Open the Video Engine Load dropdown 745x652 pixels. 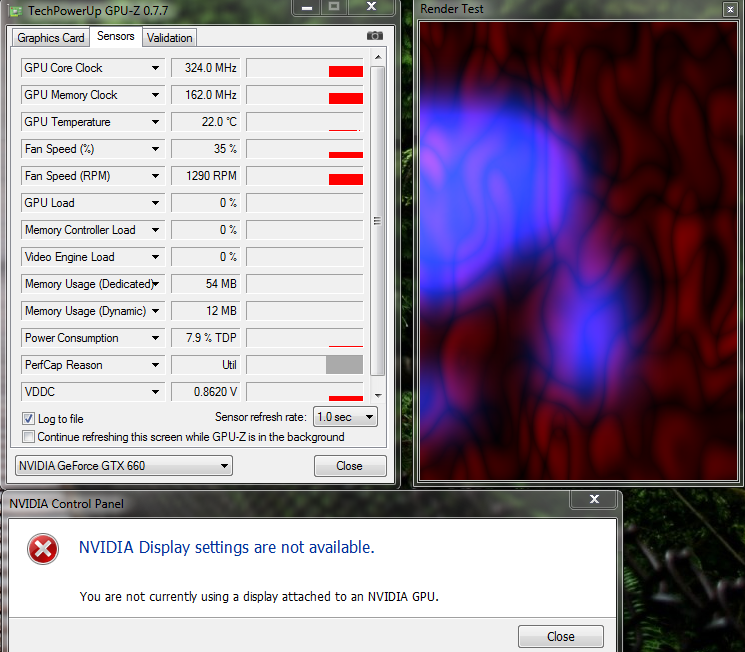(155, 257)
